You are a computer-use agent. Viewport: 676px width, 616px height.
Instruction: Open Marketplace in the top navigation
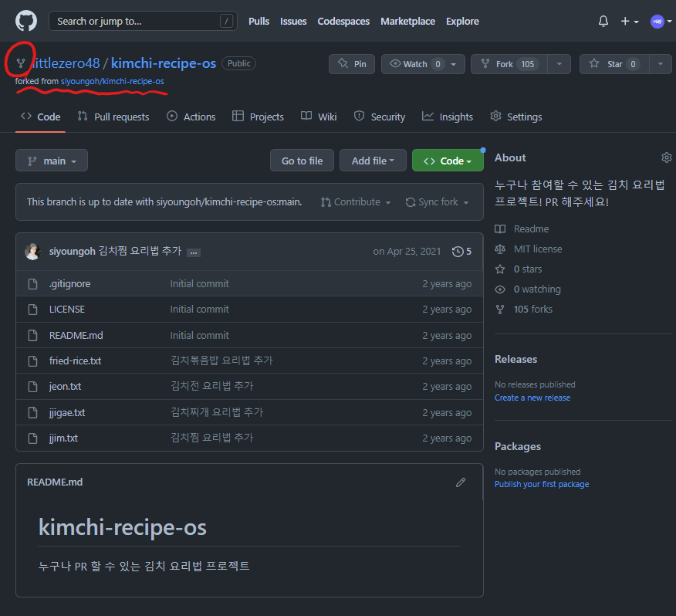click(407, 21)
